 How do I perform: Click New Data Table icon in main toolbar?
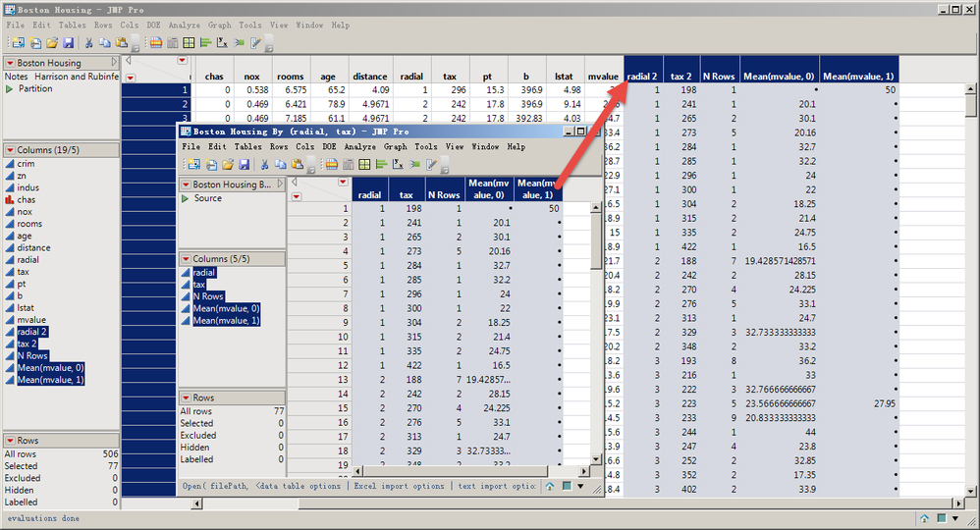[17, 43]
